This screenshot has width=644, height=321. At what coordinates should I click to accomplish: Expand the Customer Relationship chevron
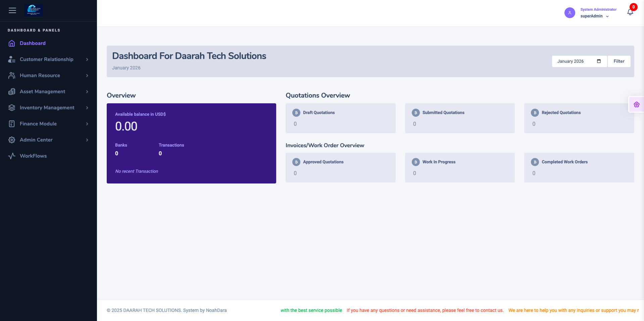click(x=87, y=59)
